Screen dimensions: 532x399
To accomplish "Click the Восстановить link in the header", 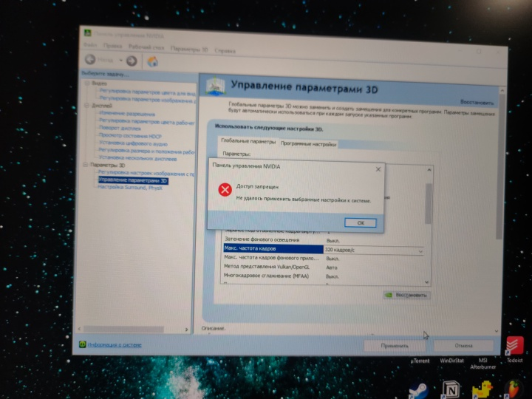I will [x=477, y=102].
